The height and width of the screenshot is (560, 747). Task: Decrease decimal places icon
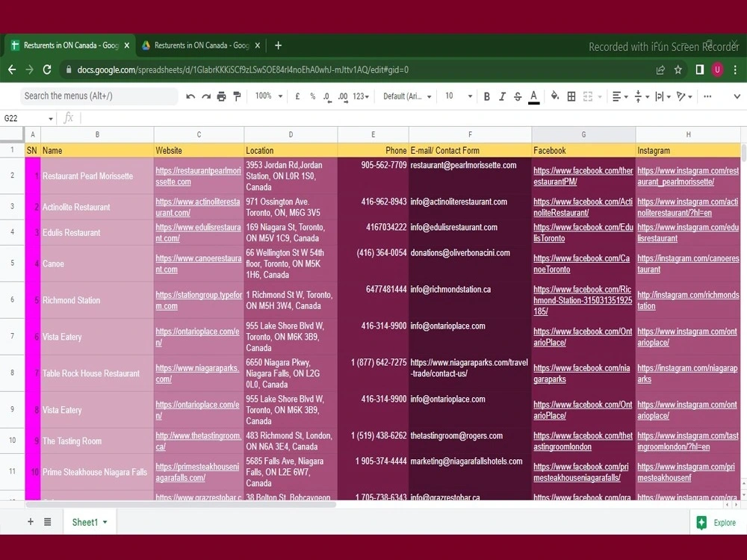tap(327, 96)
